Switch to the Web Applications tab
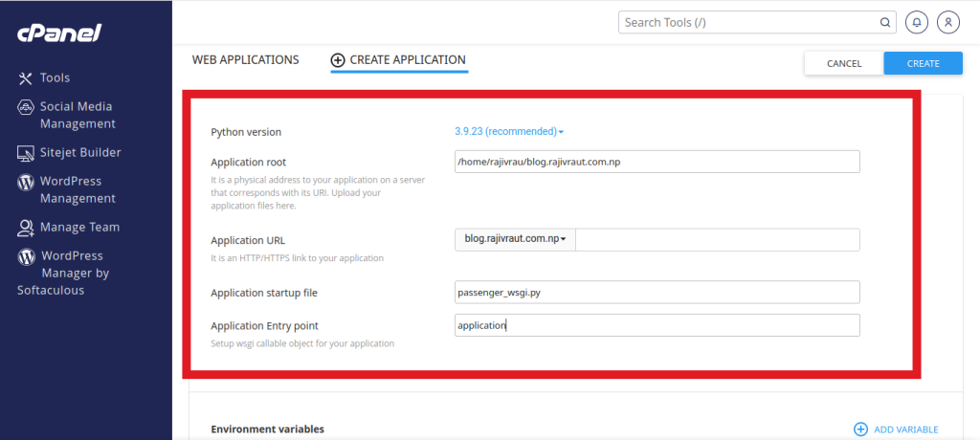 (x=246, y=60)
